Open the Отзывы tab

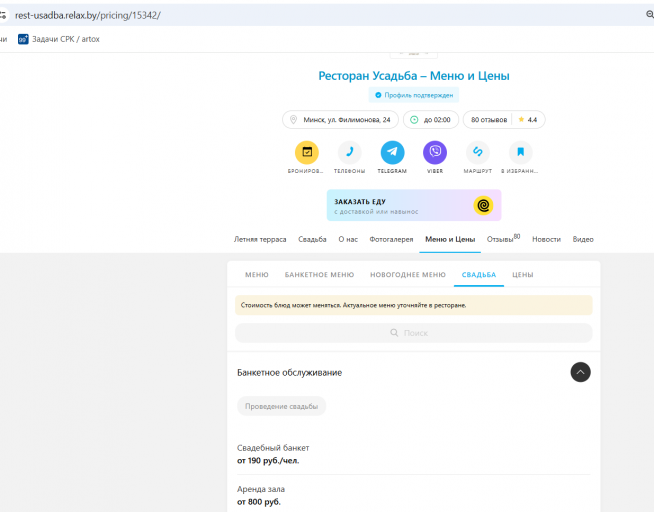tap(503, 239)
